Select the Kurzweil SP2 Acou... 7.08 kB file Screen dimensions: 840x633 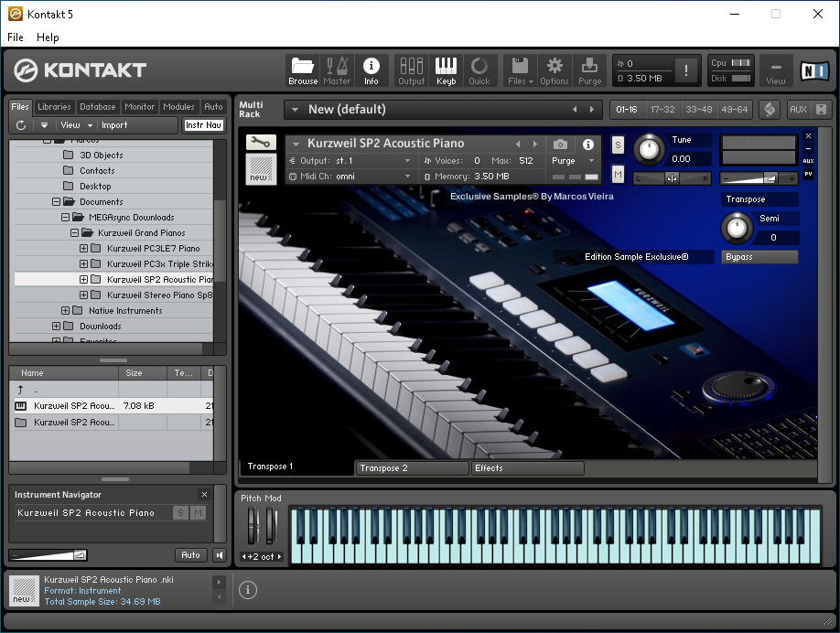coord(113,406)
